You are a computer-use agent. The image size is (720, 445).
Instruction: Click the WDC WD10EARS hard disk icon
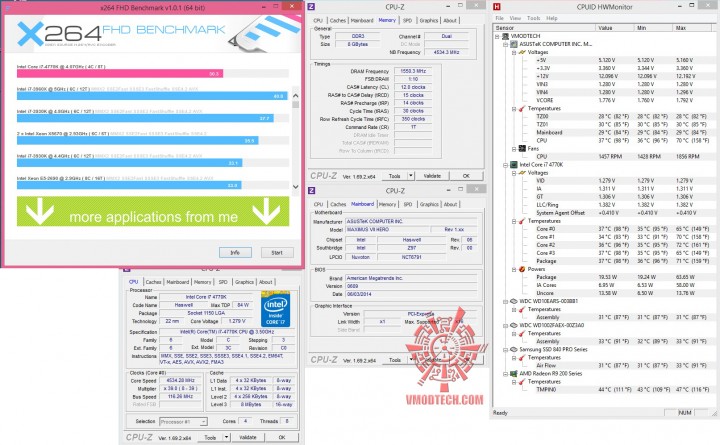[514, 301]
